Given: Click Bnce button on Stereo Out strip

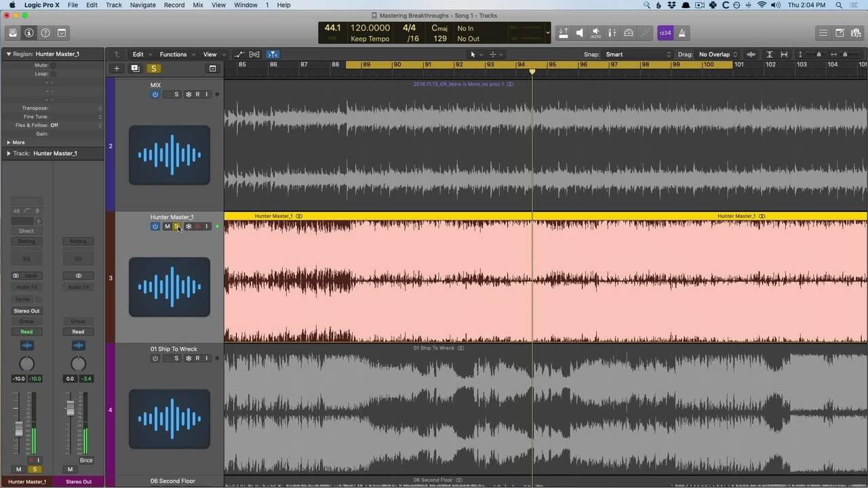Looking at the screenshot, I should point(86,460).
